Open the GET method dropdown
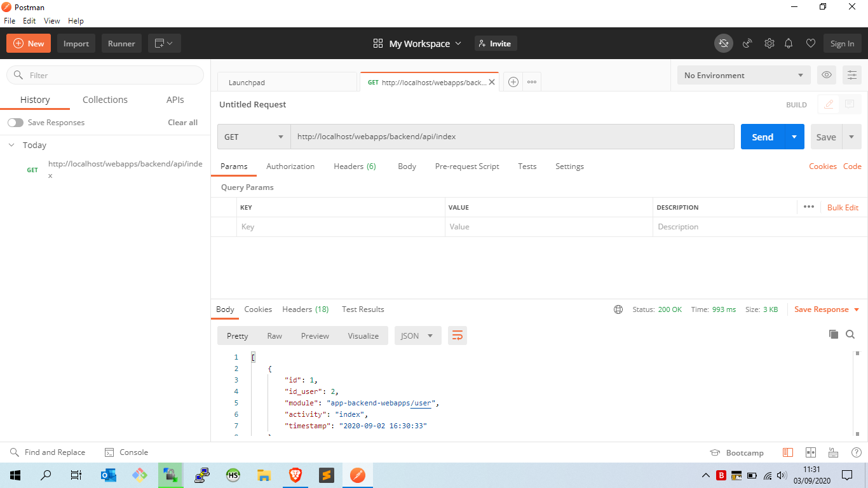 coord(254,137)
